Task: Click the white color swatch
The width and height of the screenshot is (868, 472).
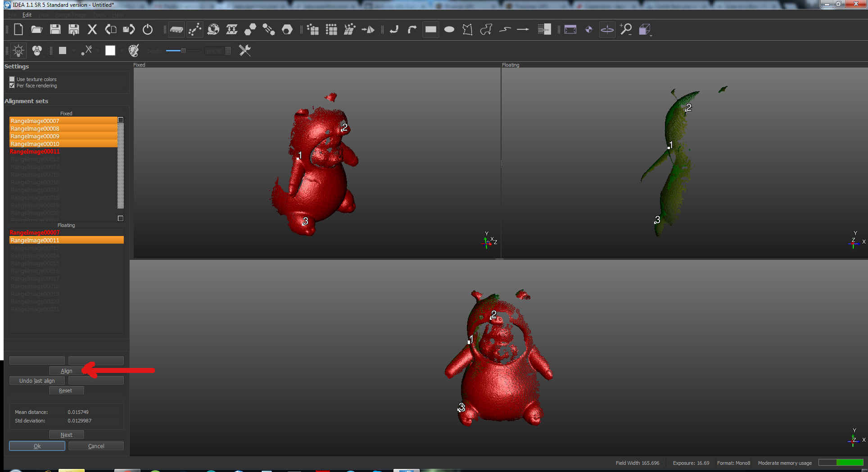Action: [x=110, y=50]
